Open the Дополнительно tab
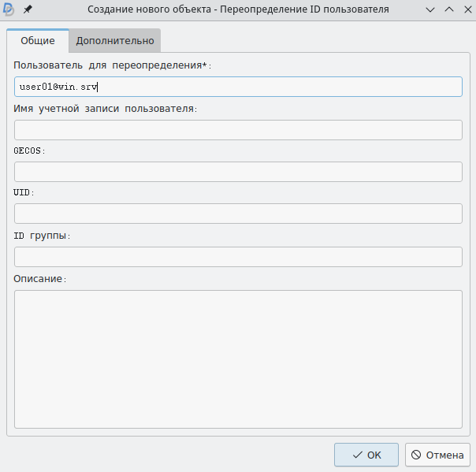The image size is (476, 472). pos(115,40)
